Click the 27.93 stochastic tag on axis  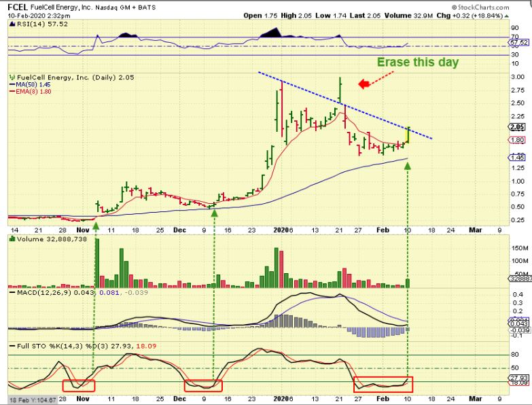[x=519, y=378]
